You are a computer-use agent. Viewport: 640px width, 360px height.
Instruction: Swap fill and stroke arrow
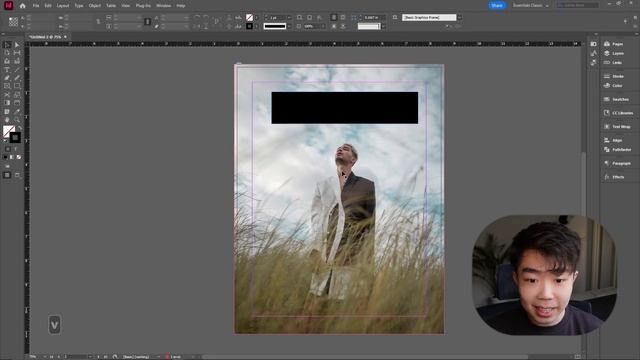click(19, 129)
